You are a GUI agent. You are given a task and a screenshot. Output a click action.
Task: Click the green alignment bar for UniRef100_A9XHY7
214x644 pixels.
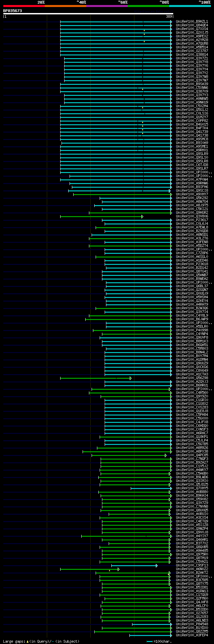click(122, 194)
